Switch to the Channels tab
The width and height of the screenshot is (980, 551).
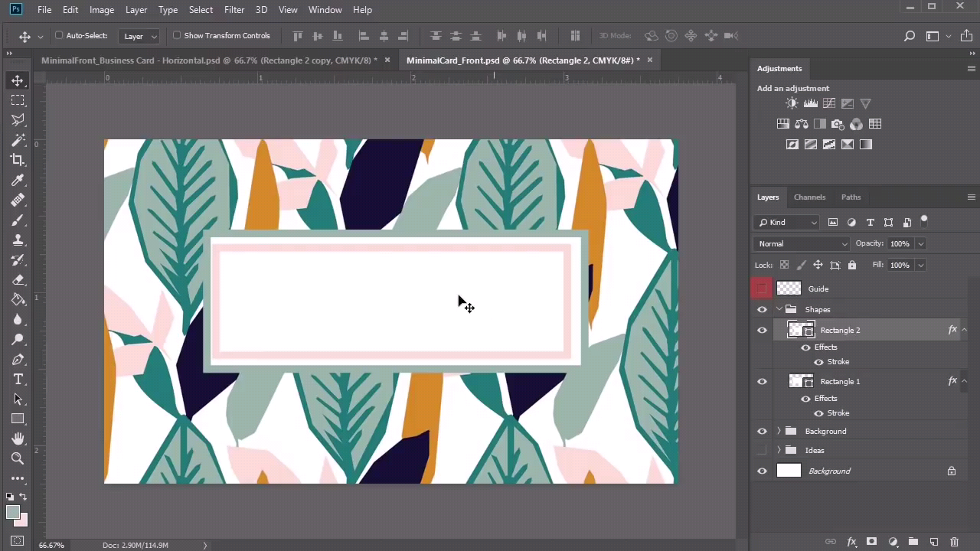pos(809,197)
